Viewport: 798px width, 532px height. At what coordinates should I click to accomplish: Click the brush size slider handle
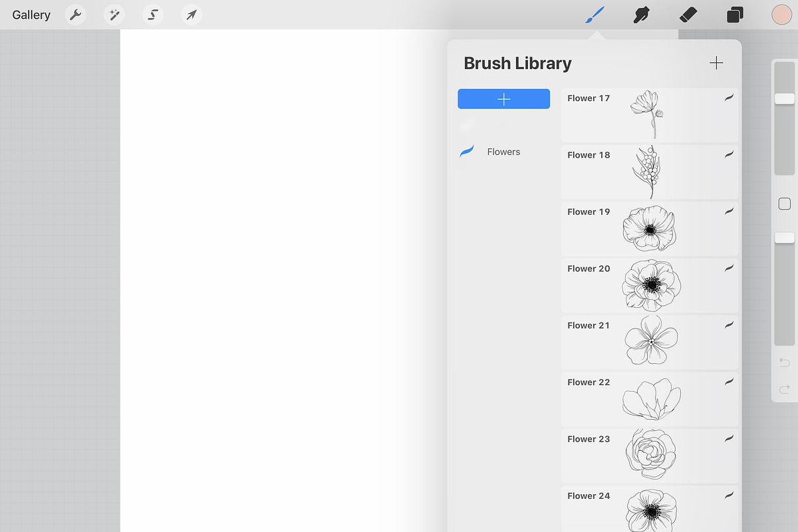[x=785, y=98]
